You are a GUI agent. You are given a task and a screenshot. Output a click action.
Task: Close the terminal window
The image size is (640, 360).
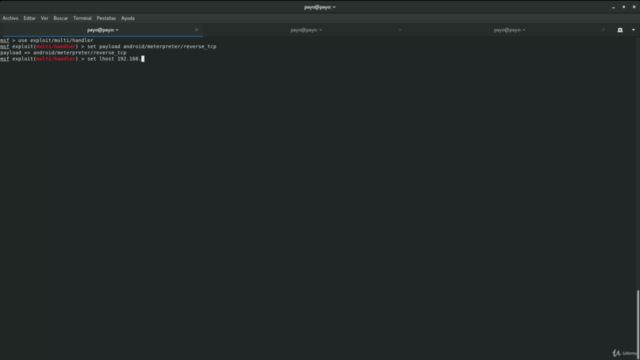[x=634, y=7]
